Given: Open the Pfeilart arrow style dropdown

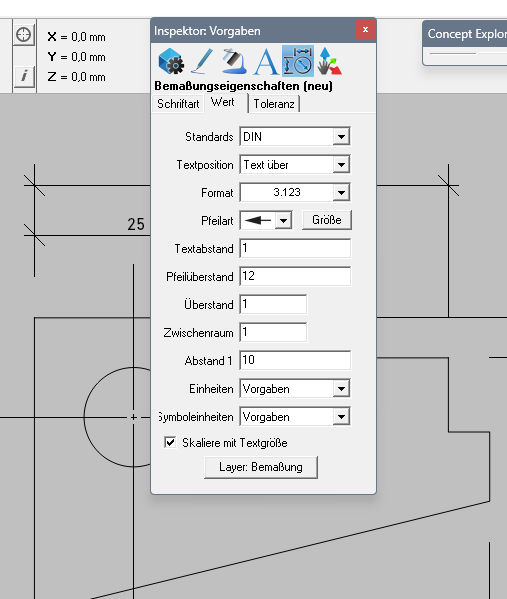Looking at the screenshot, I should (x=283, y=220).
